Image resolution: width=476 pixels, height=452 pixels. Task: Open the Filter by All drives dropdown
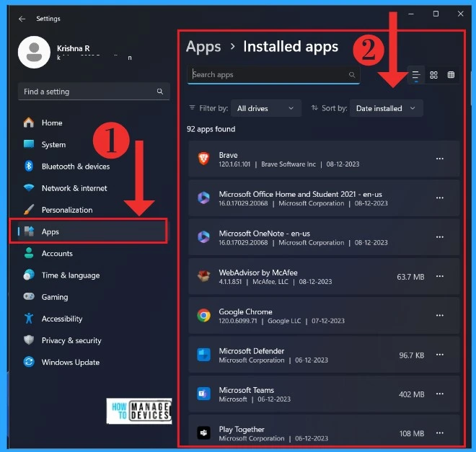[266, 108]
